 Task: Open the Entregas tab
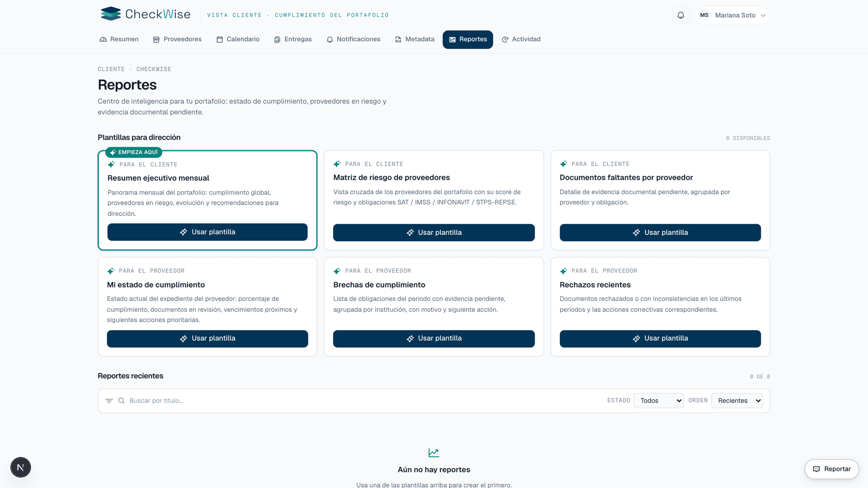(x=292, y=39)
